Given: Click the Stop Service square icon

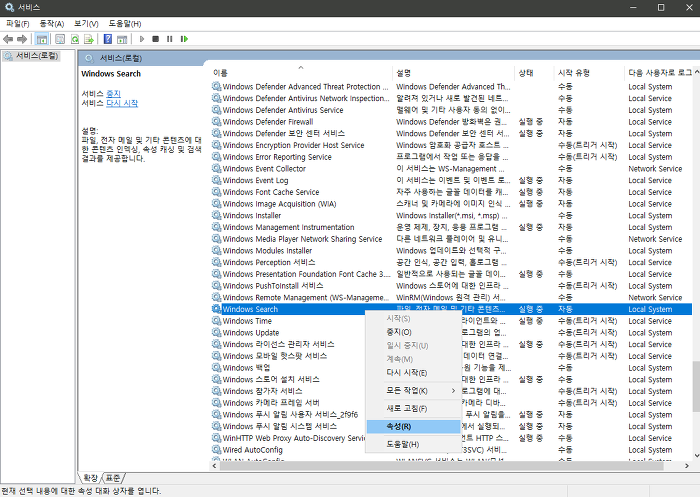Looking at the screenshot, I should (x=155, y=39).
